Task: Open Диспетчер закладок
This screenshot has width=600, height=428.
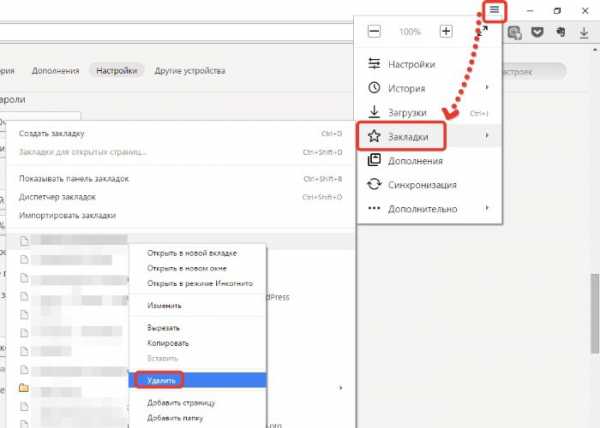Action: click(x=58, y=196)
